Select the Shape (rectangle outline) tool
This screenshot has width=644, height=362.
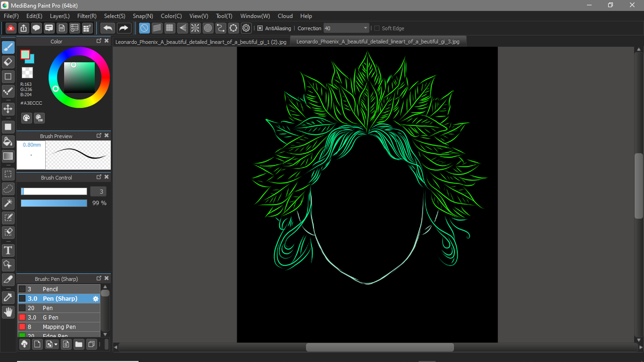click(x=8, y=76)
